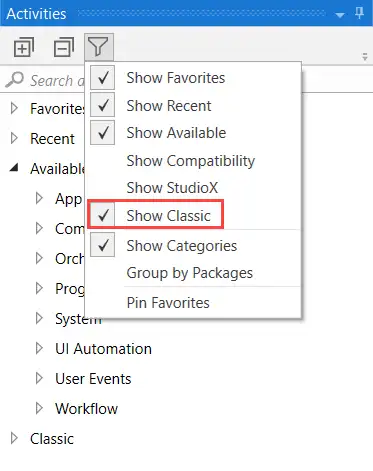Expand the UI Automation category

point(39,348)
